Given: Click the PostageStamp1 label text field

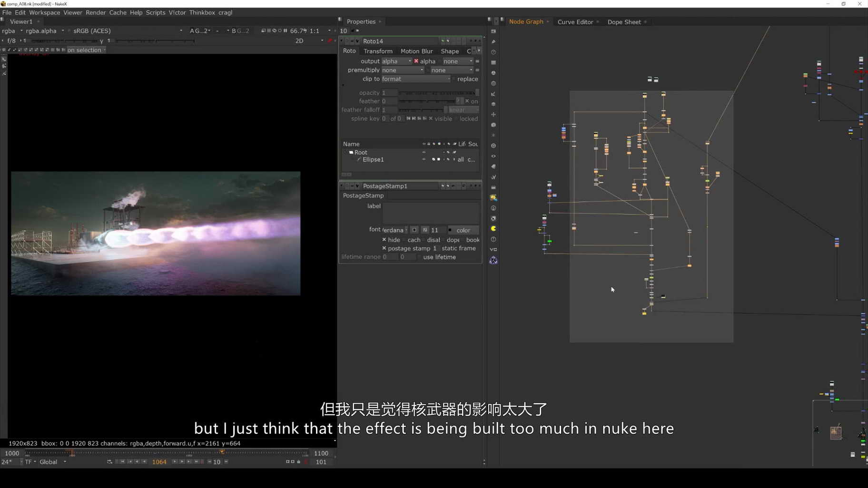Looking at the screenshot, I should (x=431, y=213).
